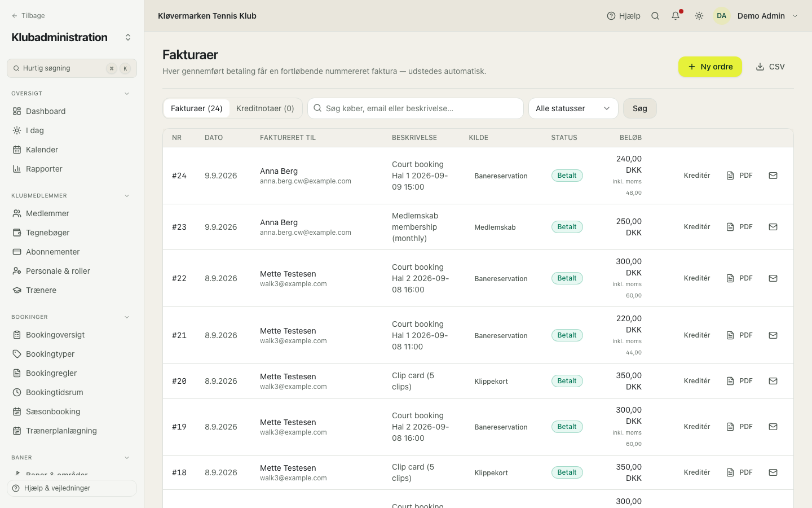
Task: Email invoice #20 via envelope icon
Action: (x=773, y=381)
